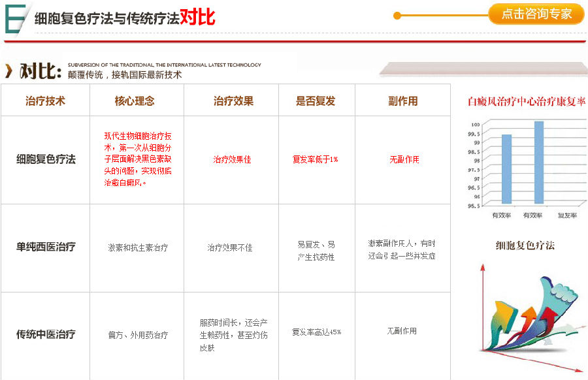This screenshot has height=380, width=588.
Task: Select the 单纯西医治疗 row label
Action: click(x=46, y=247)
